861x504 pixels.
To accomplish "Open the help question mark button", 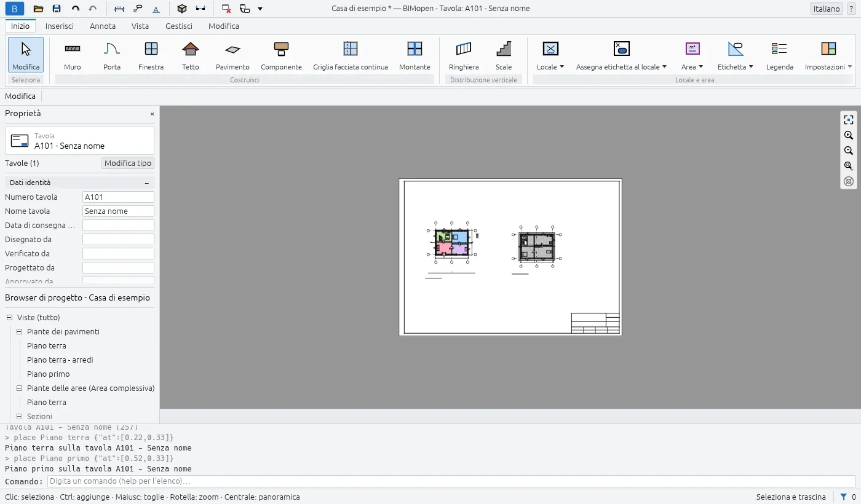I will [852, 9].
